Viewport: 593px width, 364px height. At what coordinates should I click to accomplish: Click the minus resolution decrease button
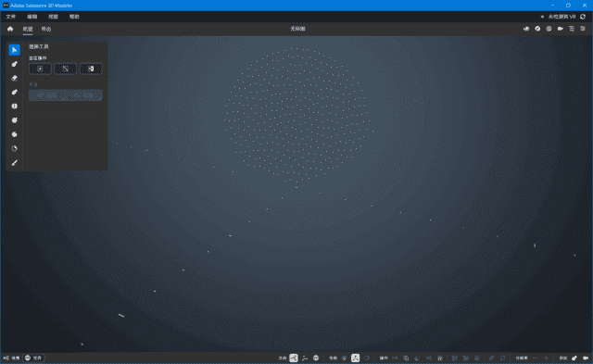tap(535, 358)
